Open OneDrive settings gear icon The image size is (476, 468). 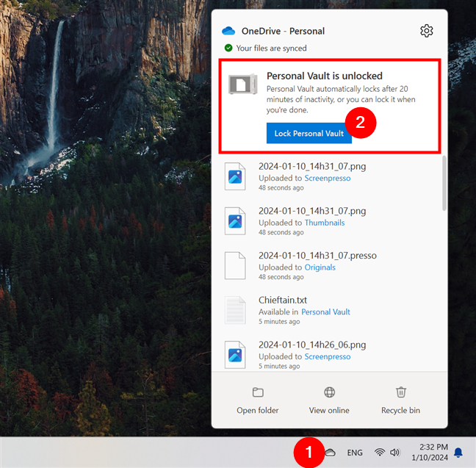click(x=426, y=31)
